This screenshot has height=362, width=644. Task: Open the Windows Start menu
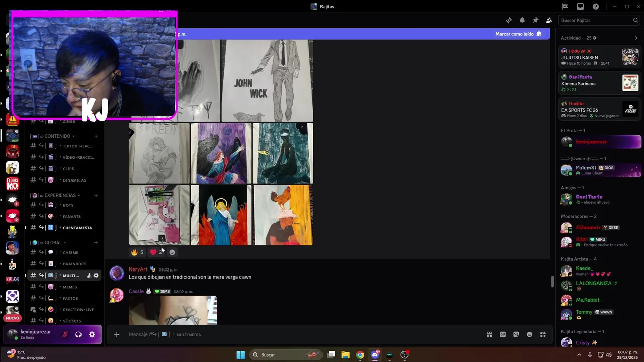(240, 355)
